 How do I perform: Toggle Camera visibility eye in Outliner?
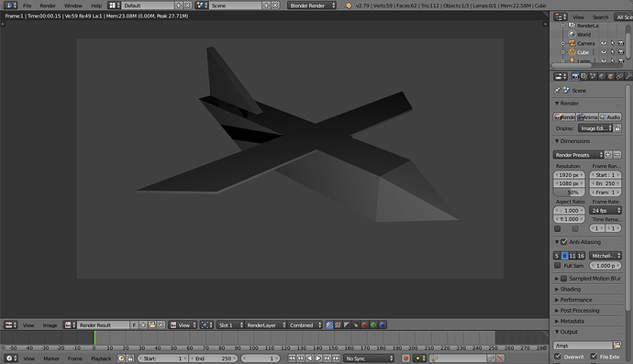(603, 43)
